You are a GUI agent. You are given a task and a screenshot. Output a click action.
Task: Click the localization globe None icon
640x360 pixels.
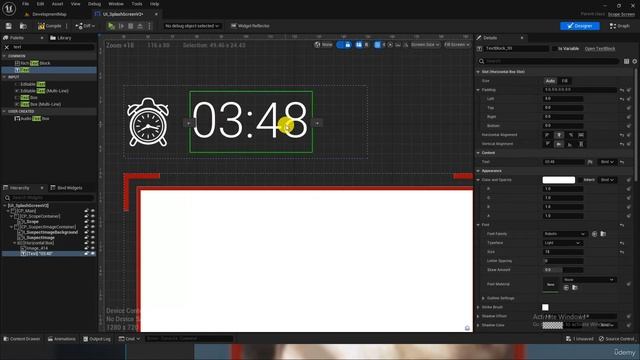click(323, 45)
